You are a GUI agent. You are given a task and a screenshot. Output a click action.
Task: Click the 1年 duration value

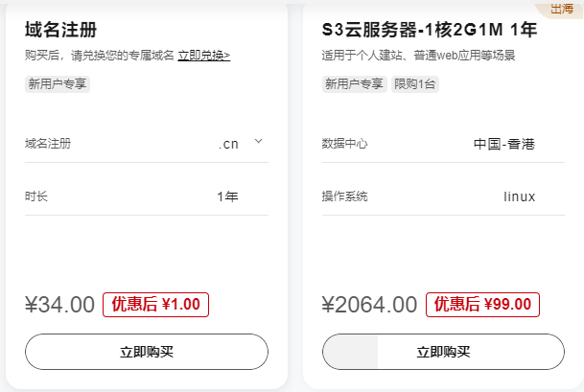(x=227, y=196)
